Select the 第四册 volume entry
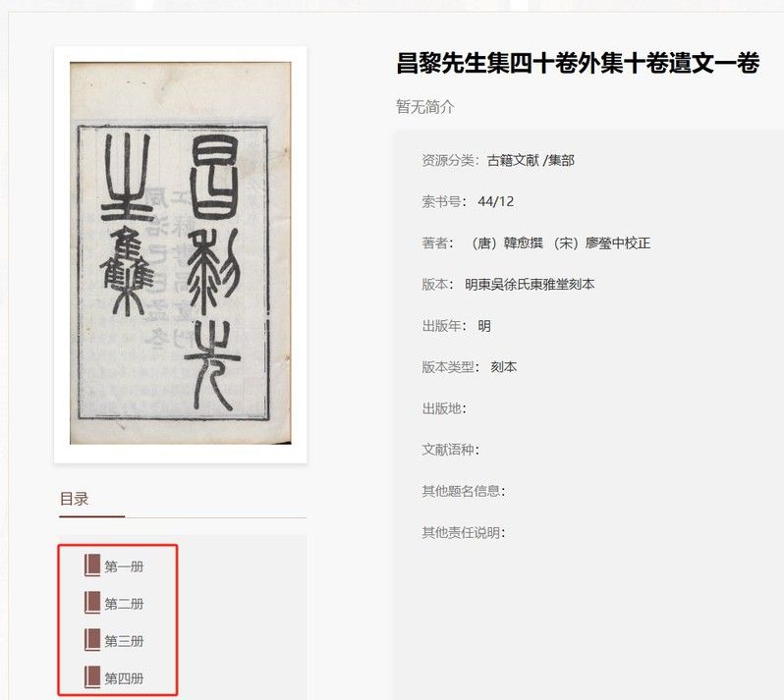Screen dimensions: 784x700 point(124,678)
